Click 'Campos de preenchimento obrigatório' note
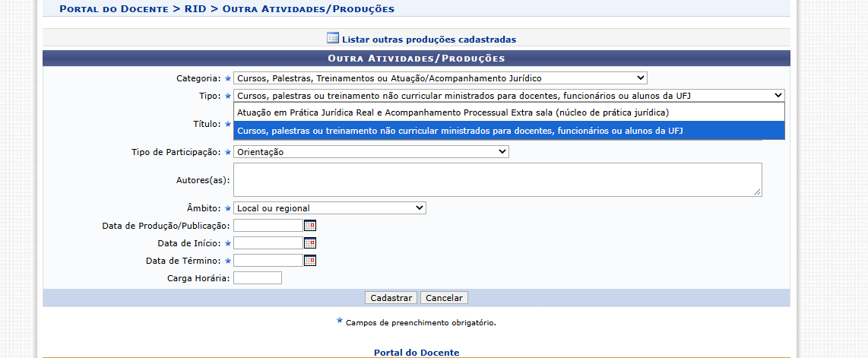The width and height of the screenshot is (868, 358). pyautogui.click(x=421, y=322)
